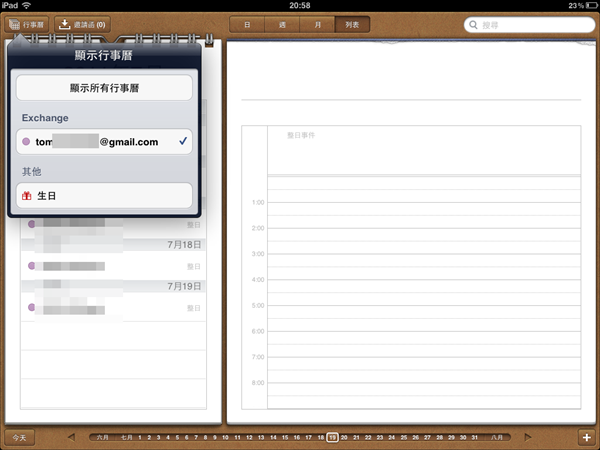Click the 其他 section header
The width and height of the screenshot is (600, 450).
(31, 172)
